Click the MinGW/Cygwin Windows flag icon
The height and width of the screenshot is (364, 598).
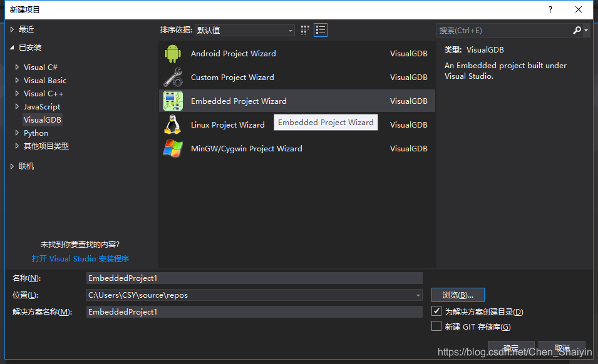tap(173, 148)
